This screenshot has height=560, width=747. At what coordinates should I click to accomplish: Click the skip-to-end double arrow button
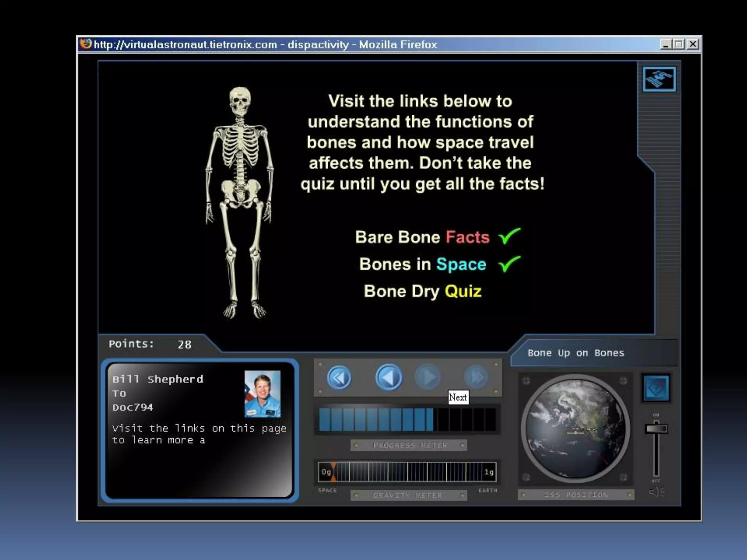476,377
